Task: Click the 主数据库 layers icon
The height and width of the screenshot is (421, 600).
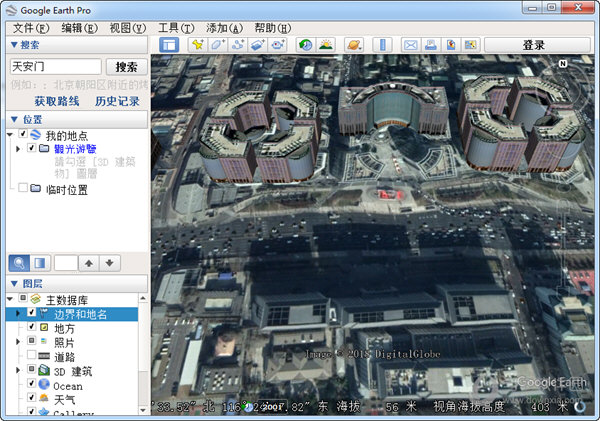Action: pos(36,299)
